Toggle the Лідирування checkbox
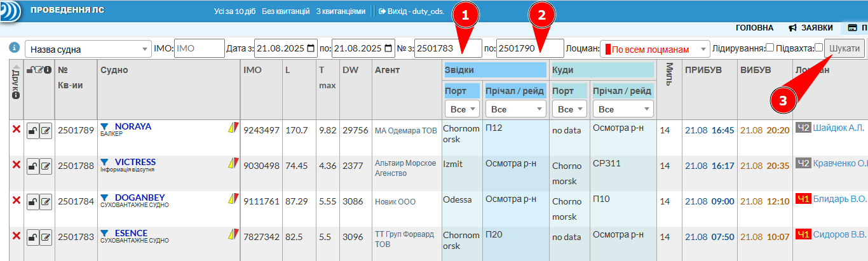This screenshot has height=261, width=868. coord(770,48)
